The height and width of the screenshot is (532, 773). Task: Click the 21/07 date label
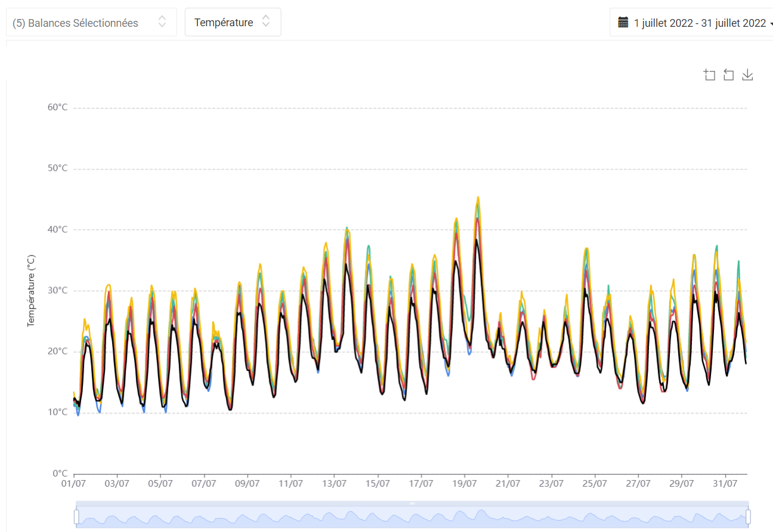(508, 484)
